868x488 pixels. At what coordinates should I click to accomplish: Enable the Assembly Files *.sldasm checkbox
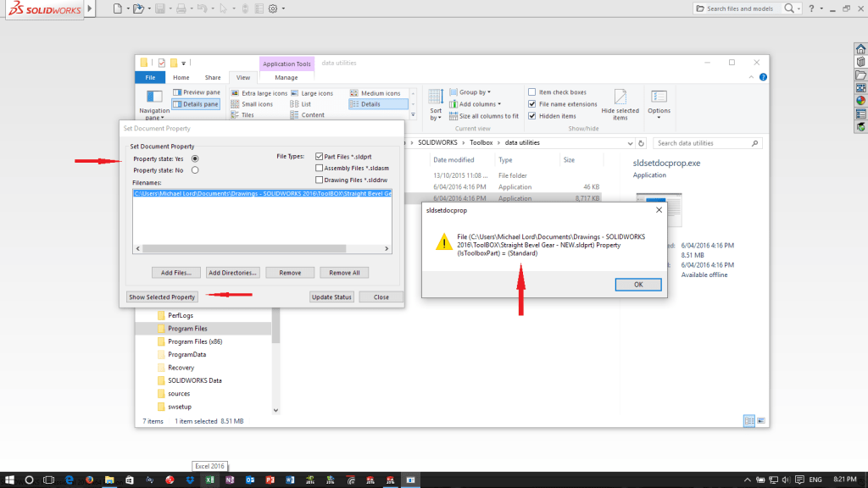[319, 168]
